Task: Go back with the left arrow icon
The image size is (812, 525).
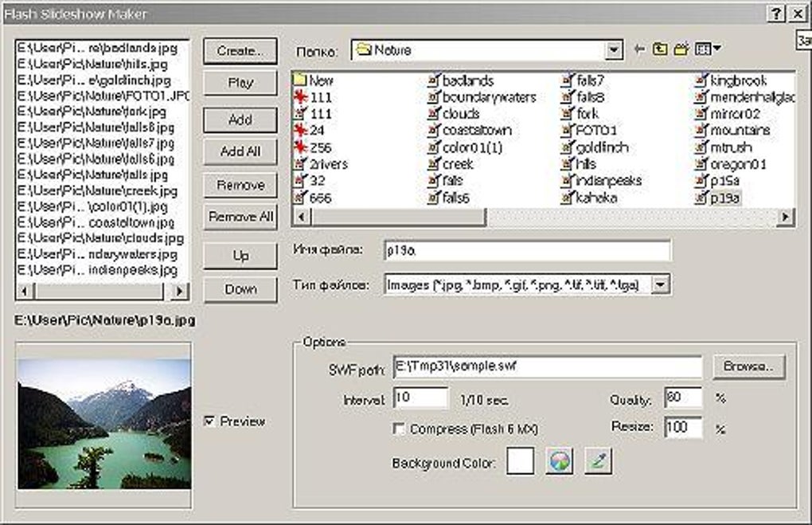Action: pyautogui.click(x=639, y=49)
